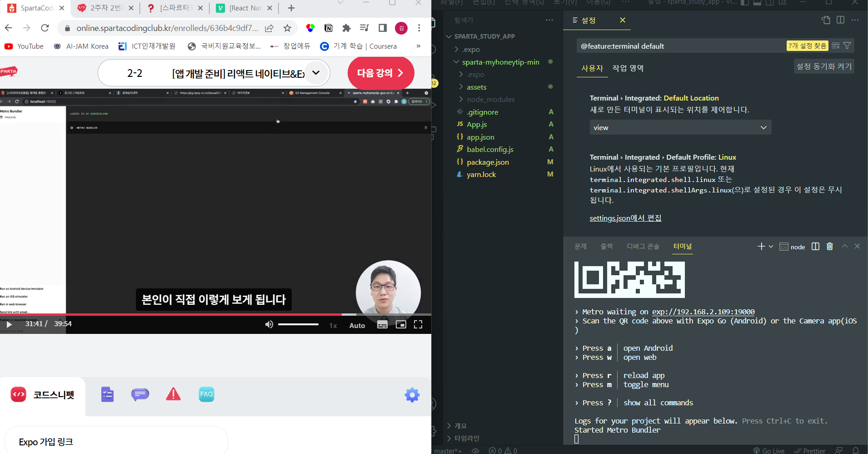The width and height of the screenshot is (868, 454).
Task: Switch to the React Native Chrome tab
Action: click(244, 8)
